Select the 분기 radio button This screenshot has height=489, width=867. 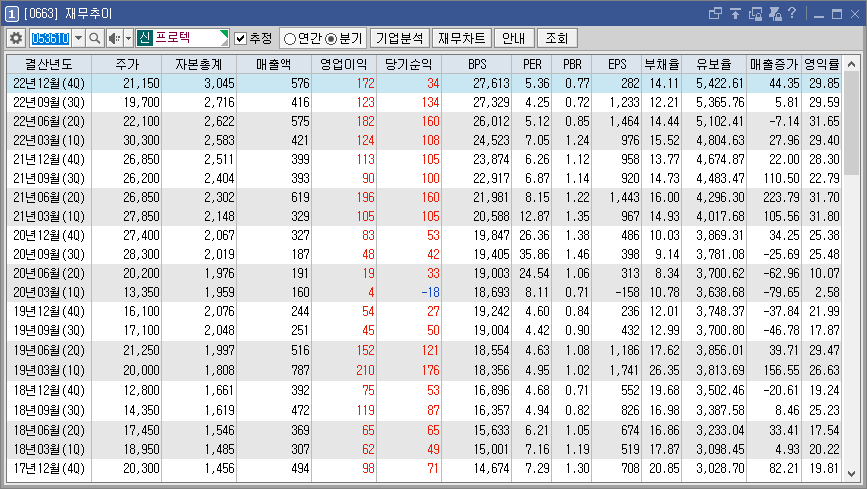[331, 39]
